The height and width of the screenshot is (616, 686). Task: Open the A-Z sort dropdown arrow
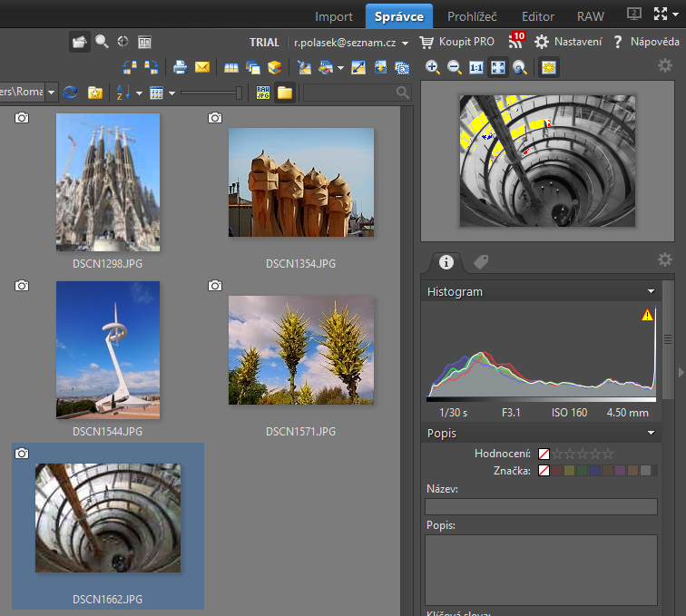(139, 93)
